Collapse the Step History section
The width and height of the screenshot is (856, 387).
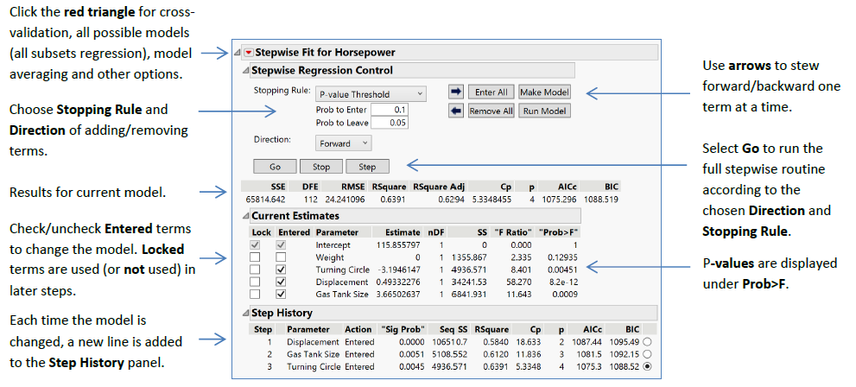246,313
